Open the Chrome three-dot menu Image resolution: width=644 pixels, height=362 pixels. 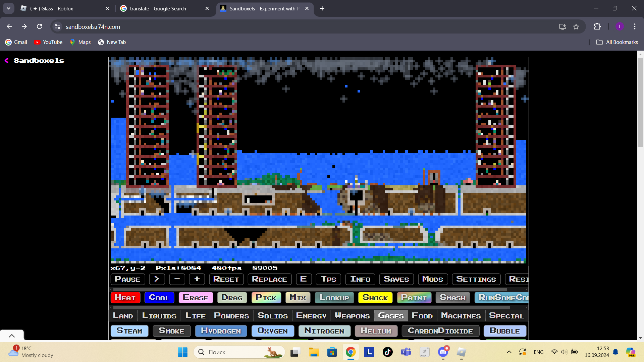click(x=635, y=26)
